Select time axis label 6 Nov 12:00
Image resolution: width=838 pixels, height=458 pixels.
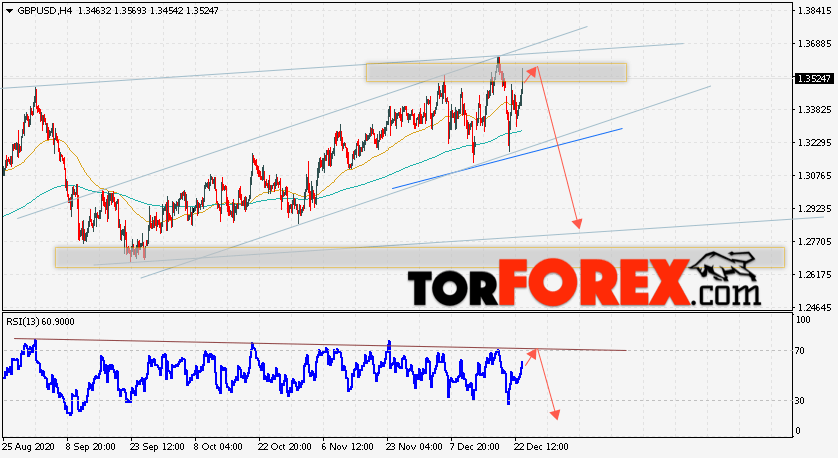pyautogui.click(x=347, y=447)
